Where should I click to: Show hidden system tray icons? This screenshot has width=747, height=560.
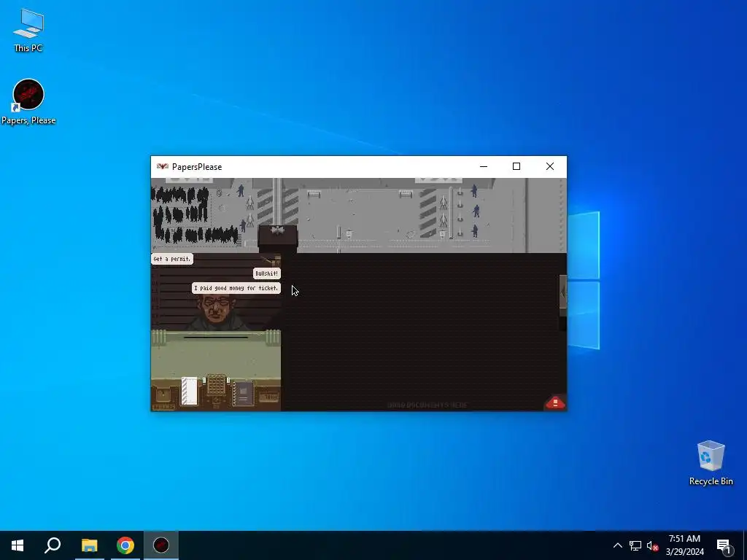pyautogui.click(x=617, y=545)
